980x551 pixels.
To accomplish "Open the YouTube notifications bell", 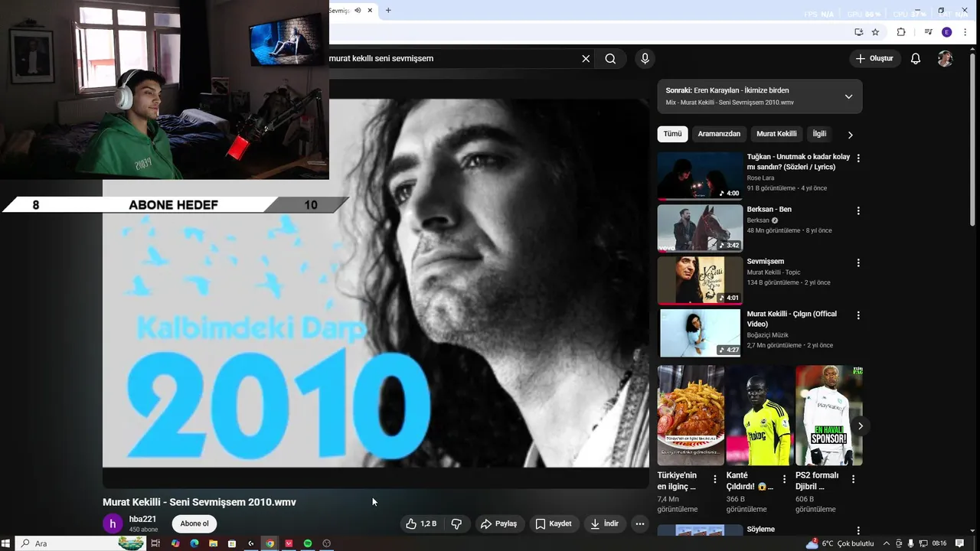I will pos(916,58).
